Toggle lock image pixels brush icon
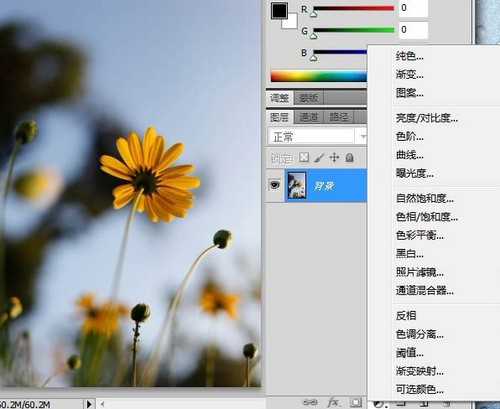The width and height of the screenshot is (500, 409). pyautogui.click(x=319, y=158)
